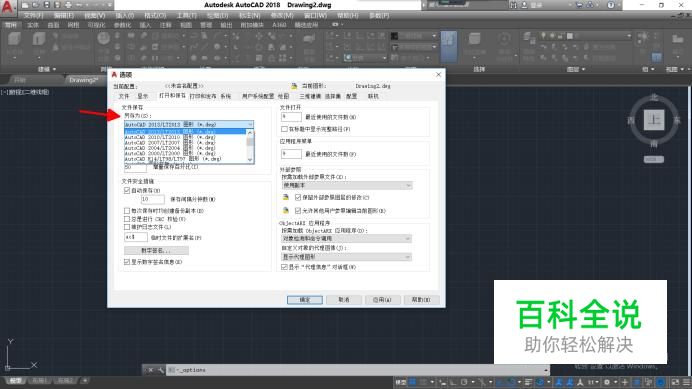The width and height of the screenshot is (692, 389).
Task: Click the Save icon in quick access toolbar
Action: [46, 5]
